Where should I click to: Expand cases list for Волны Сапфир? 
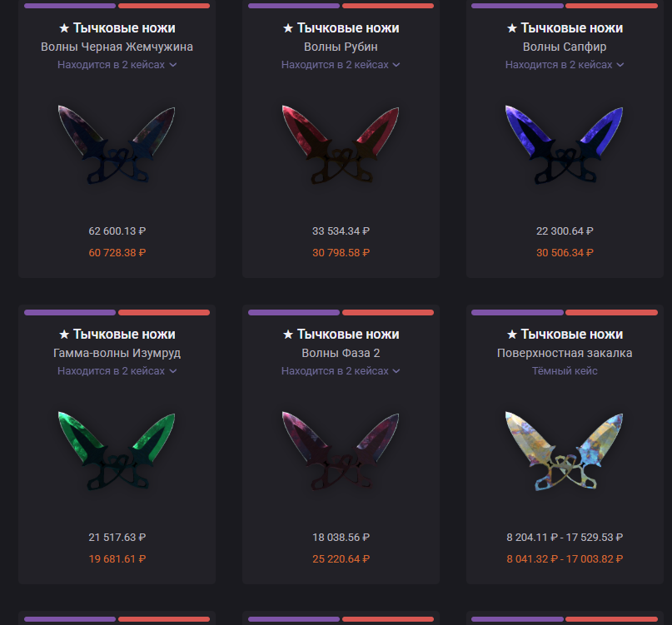(x=565, y=65)
